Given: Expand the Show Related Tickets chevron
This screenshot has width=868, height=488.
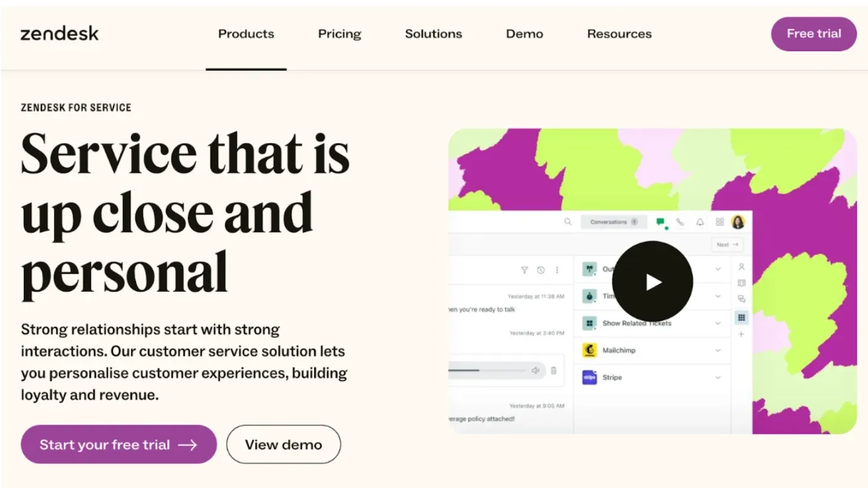Looking at the screenshot, I should [718, 323].
